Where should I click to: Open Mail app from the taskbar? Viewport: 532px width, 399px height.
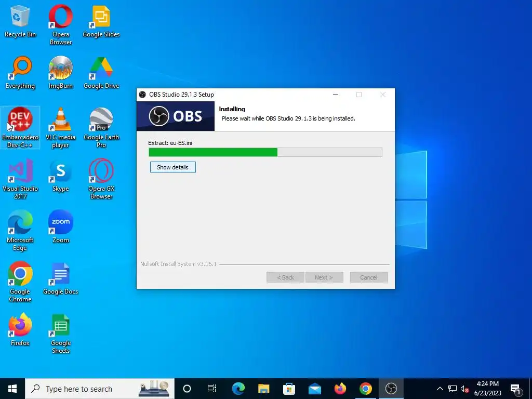(314, 389)
